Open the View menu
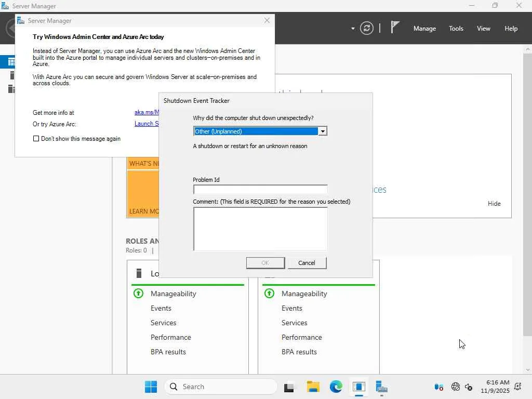Image resolution: width=532 pixels, height=399 pixels. pos(484,29)
